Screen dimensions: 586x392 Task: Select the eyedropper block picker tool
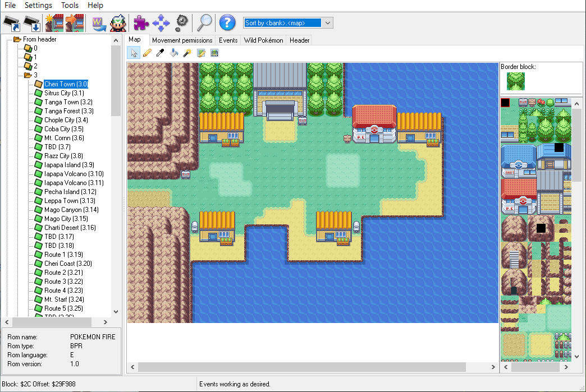161,53
